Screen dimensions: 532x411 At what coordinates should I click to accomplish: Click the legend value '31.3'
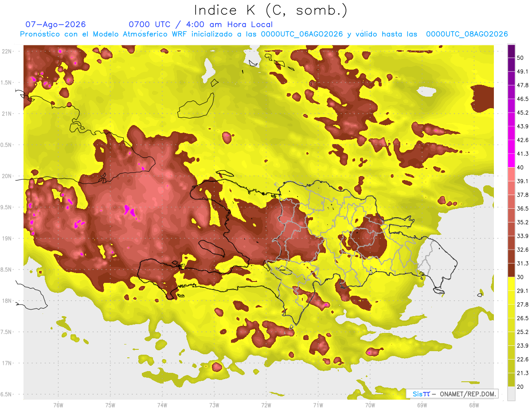(523, 263)
